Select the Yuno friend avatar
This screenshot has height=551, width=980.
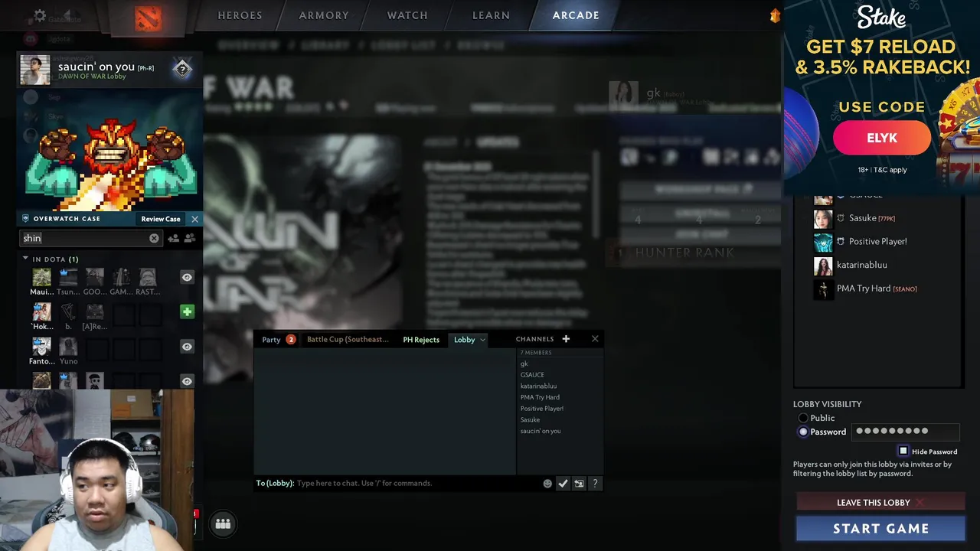68,346
